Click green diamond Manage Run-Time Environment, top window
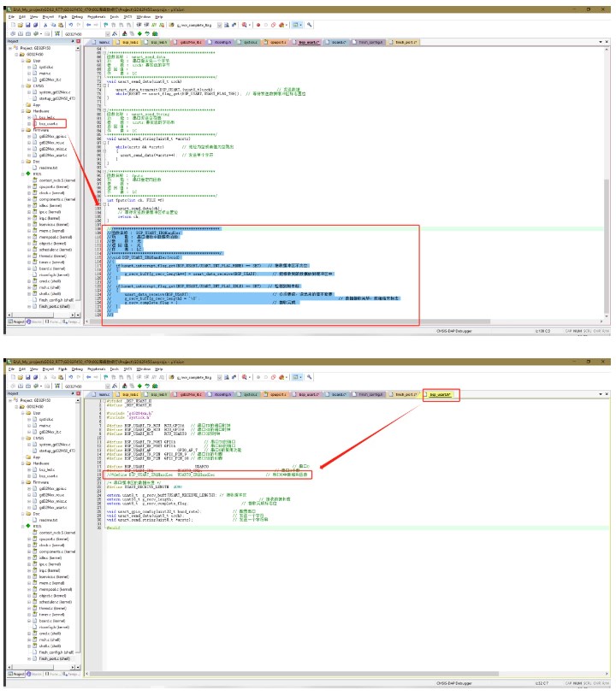Image resolution: width=616 pixels, height=696 pixels. 139,33
